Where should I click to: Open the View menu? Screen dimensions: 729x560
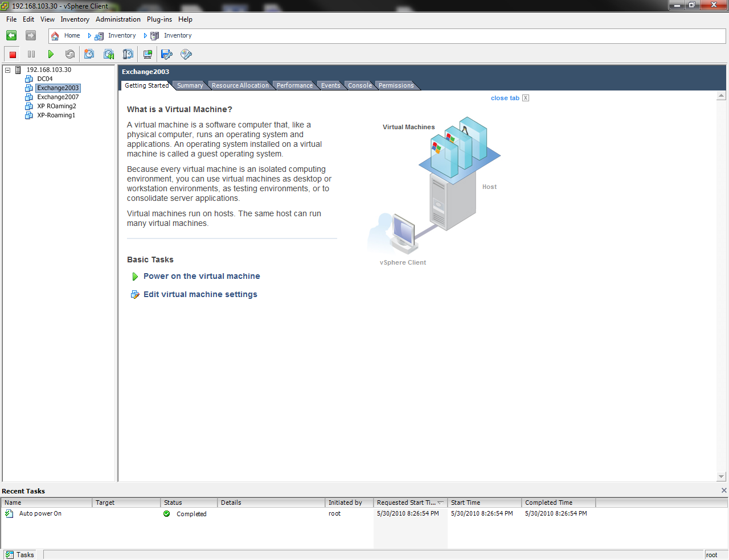point(47,19)
